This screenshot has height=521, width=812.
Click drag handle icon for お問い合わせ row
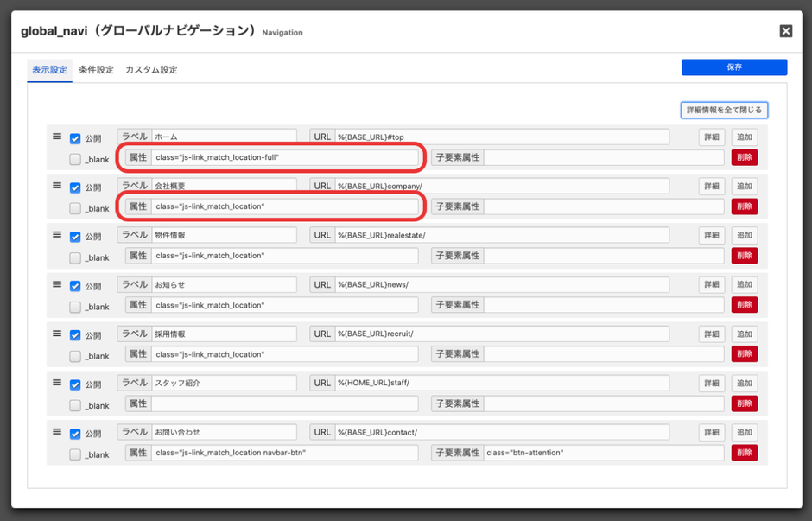[57, 432]
